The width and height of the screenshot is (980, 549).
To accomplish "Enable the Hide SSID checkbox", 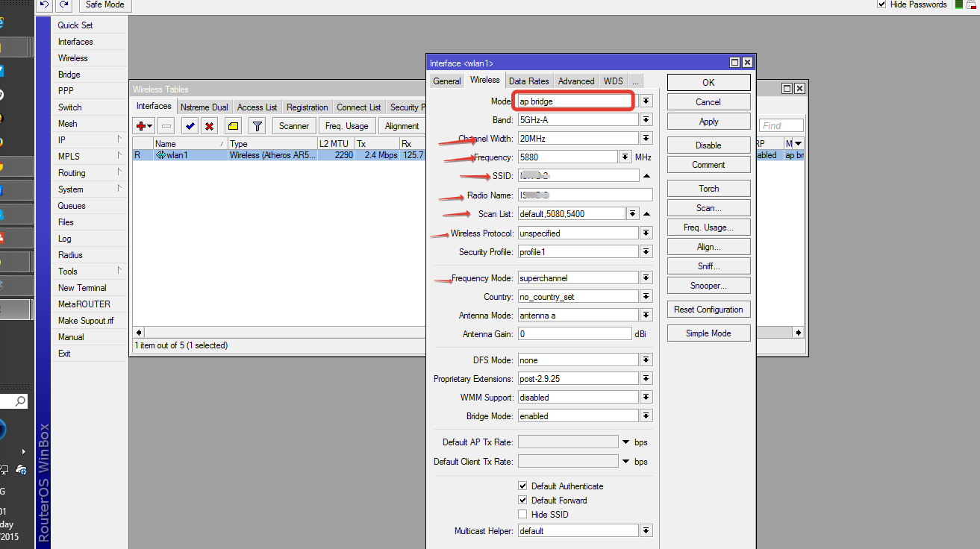I will (522, 515).
